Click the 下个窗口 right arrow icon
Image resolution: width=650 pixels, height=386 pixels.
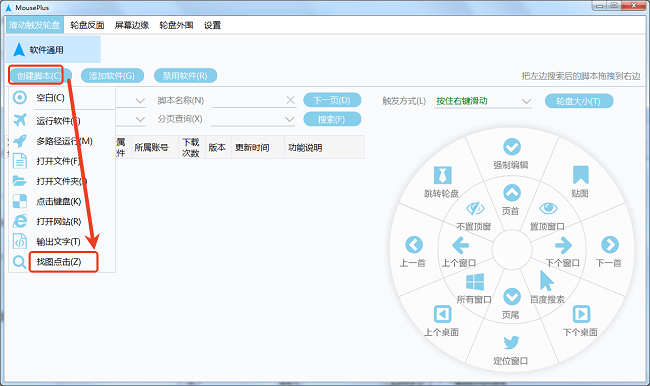click(x=563, y=245)
